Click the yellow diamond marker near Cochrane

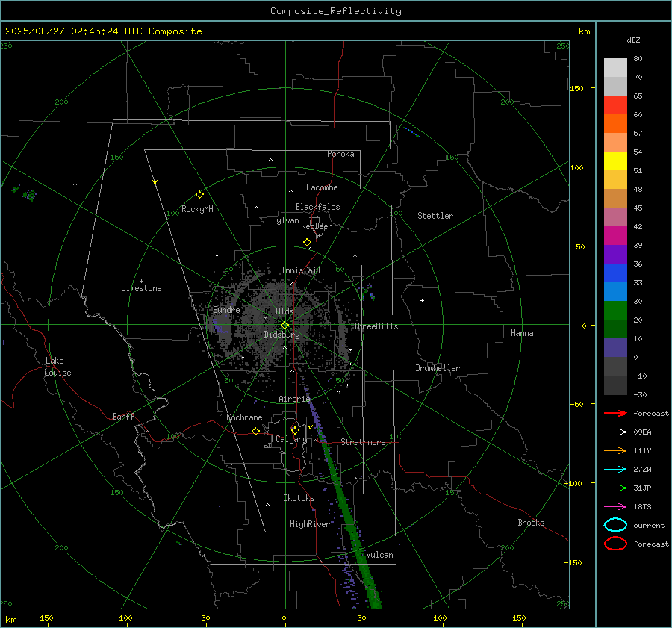click(x=256, y=432)
